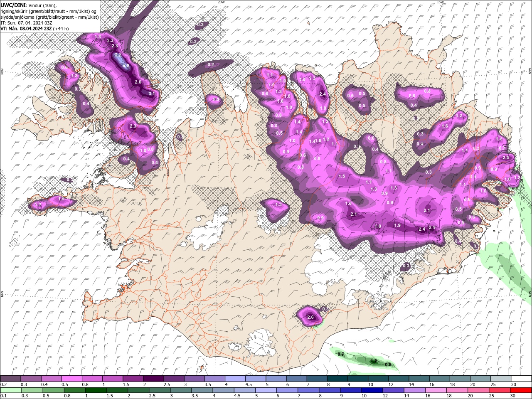Click the '0.1' label on the rain legend

tap(3, 396)
